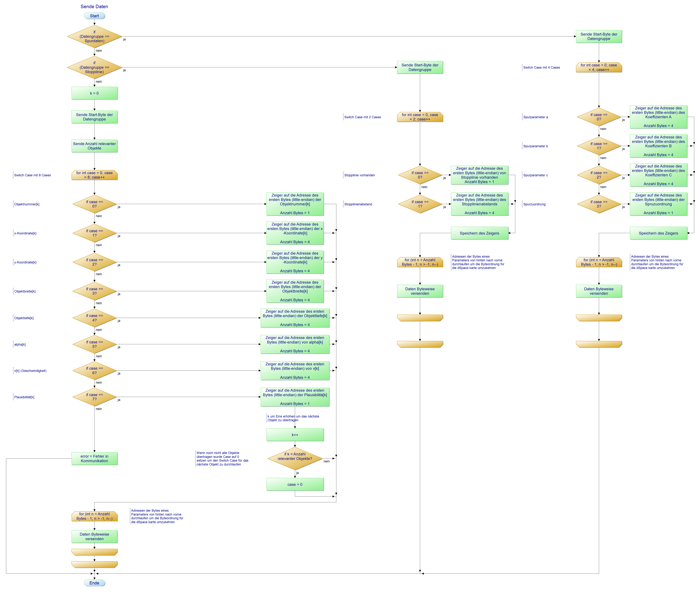Click the Start terminator node
This screenshot has height=592, width=700.
pos(94,16)
